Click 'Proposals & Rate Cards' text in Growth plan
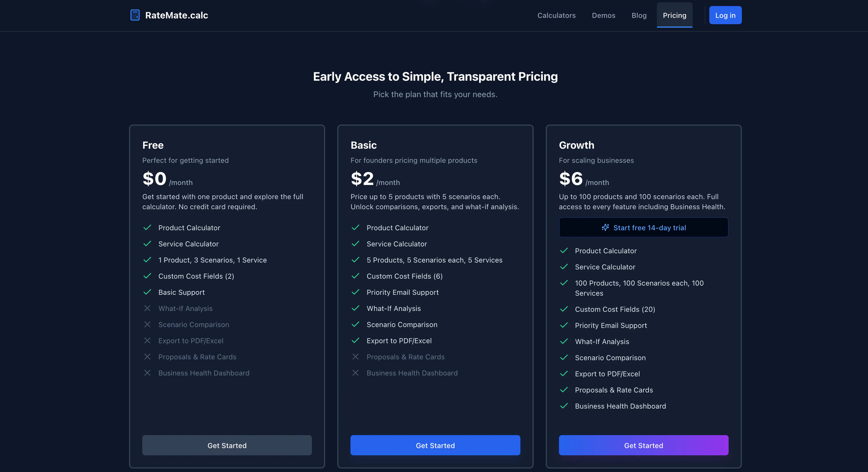Screen dimensions: 868x472 coord(614,390)
